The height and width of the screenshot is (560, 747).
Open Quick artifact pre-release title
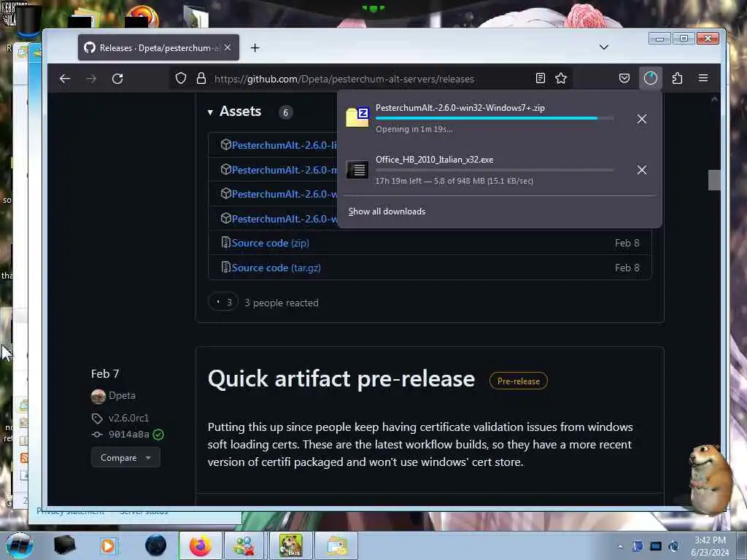coord(341,378)
